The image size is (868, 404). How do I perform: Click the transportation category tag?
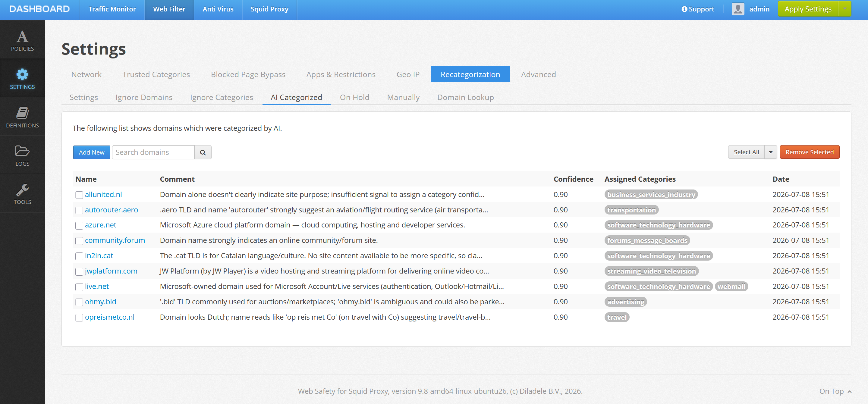coord(631,210)
